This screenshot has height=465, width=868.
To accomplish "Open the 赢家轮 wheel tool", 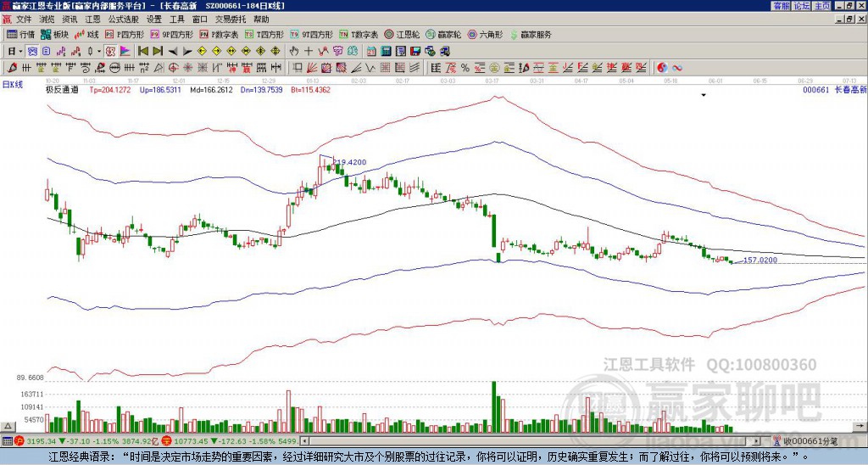I will tap(443, 34).
